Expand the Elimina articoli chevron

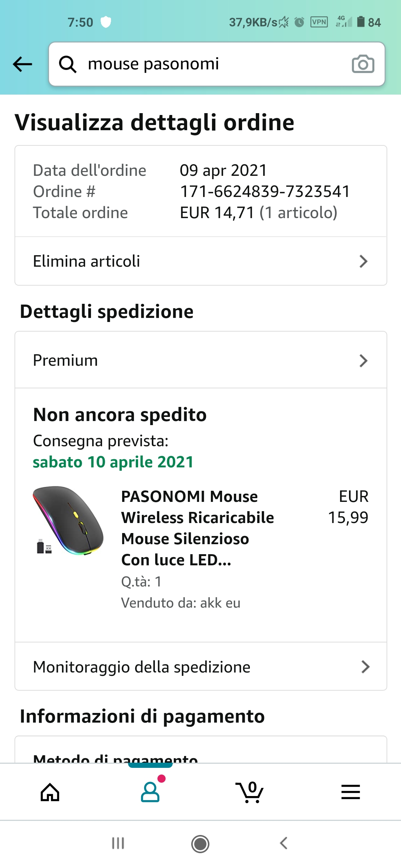coord(363,262)
